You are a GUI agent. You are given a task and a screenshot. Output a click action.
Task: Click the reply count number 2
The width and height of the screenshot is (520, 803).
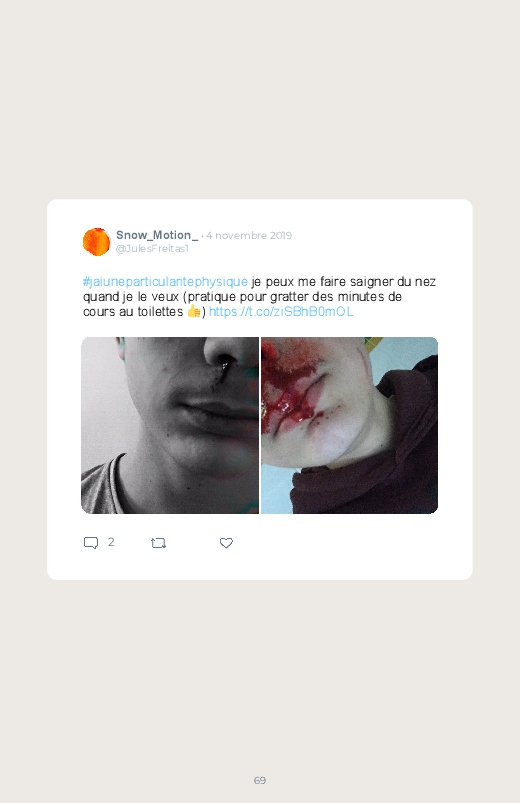coord(111,542)
